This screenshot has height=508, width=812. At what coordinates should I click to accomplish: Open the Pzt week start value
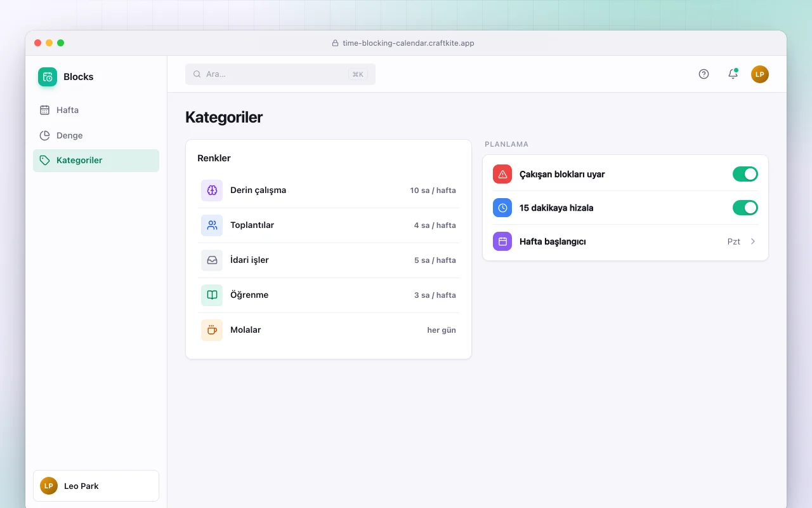(734, 241)
